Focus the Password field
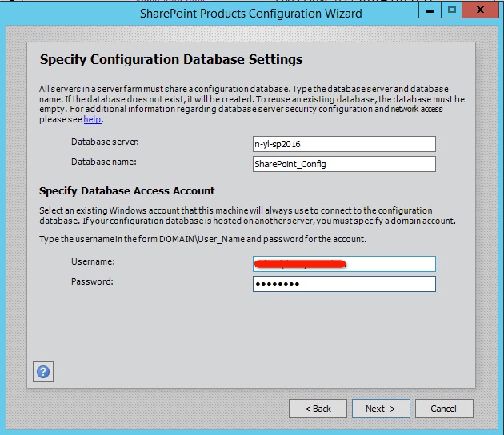This screenshot has height=435, width=504. [x=344, y=284]
